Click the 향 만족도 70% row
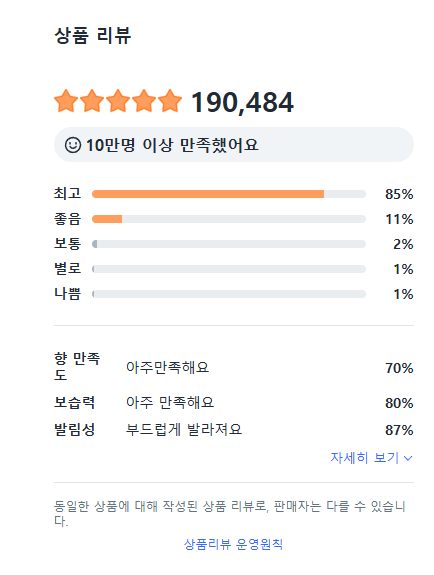 [234, 367]
